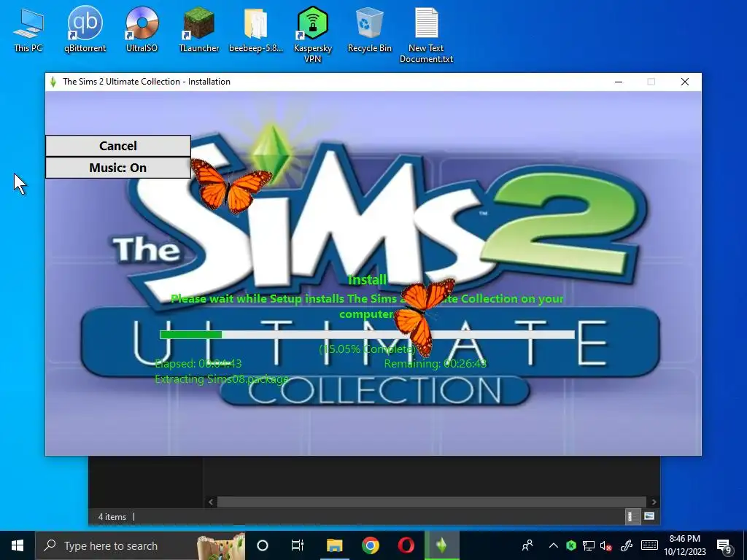The image size is (747, 560).
Task: Click the 'Elapsed: 00:04:43' text
Action: point(198,364)
